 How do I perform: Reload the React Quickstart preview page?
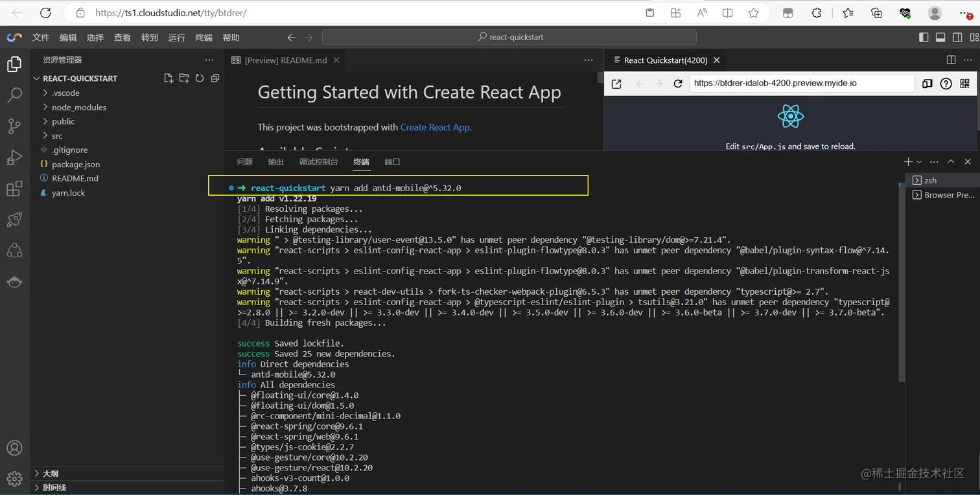[x=678, y=84]
